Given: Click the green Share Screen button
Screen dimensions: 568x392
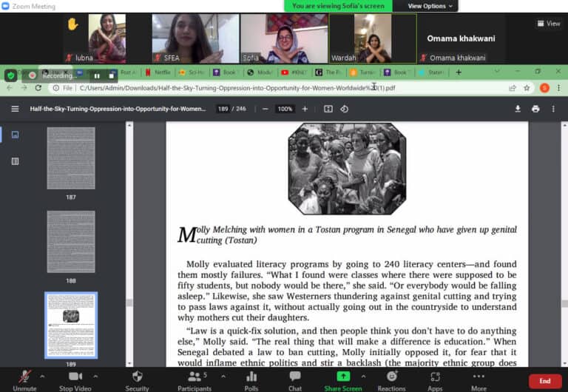Looking at the screenshot, I should coord(343,377).
